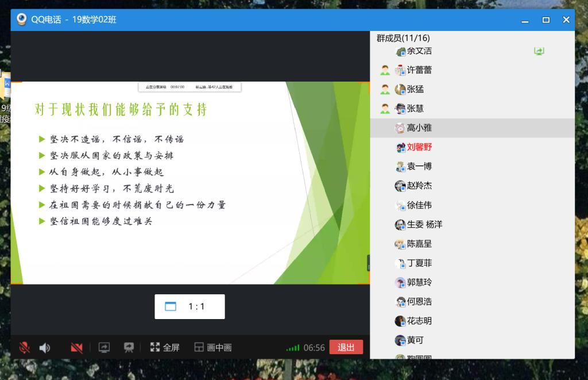The image size is (588, 380).
Task: Click the red 退出 button
Action: [x=346, y=347]
